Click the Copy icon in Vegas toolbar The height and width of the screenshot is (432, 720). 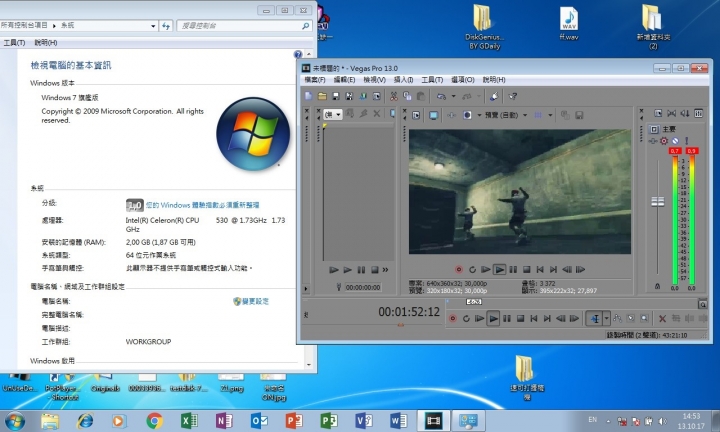pyautogui.click(x=407, y=96)
